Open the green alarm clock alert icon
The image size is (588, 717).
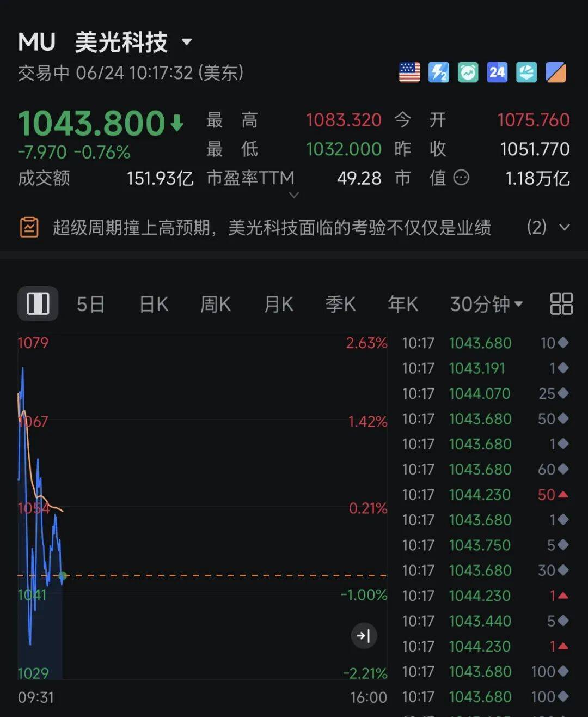468,72
